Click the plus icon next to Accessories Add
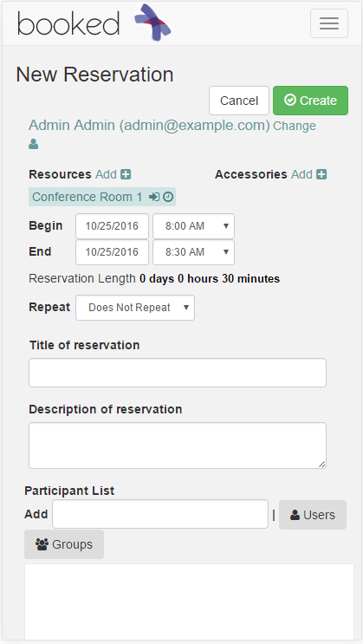363x644 pixels. point(321,174)
